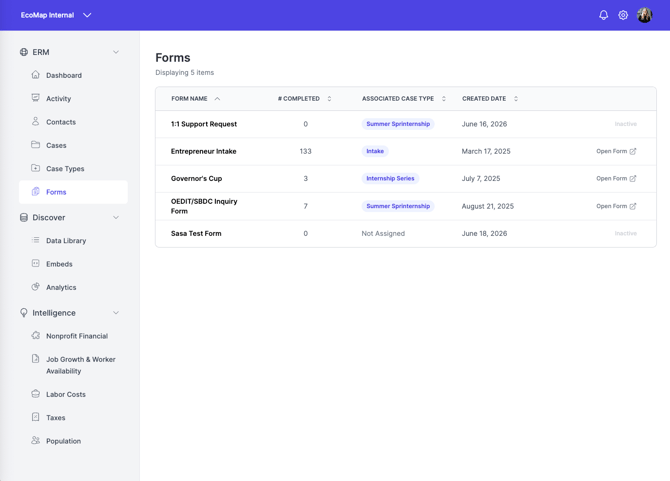
Task: Open settings via the gear icon
Action: 623,15
